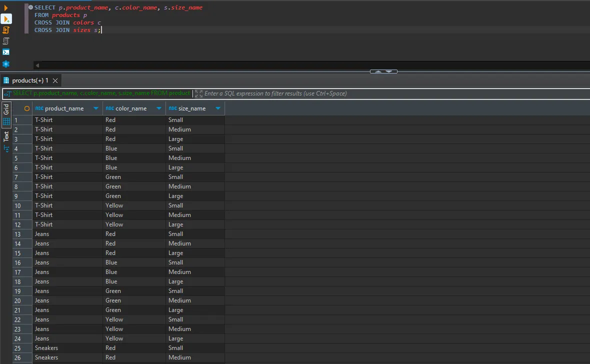Screen dimensions: 590x364
Task: Click the ABC type icon of color_name
Action: pyautogui.click(x=109, y=108)
